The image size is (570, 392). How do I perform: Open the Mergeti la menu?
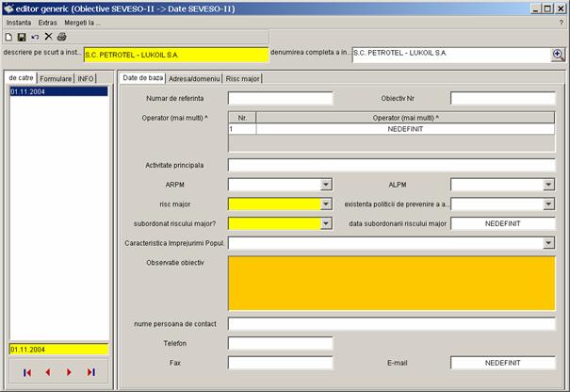82,22
